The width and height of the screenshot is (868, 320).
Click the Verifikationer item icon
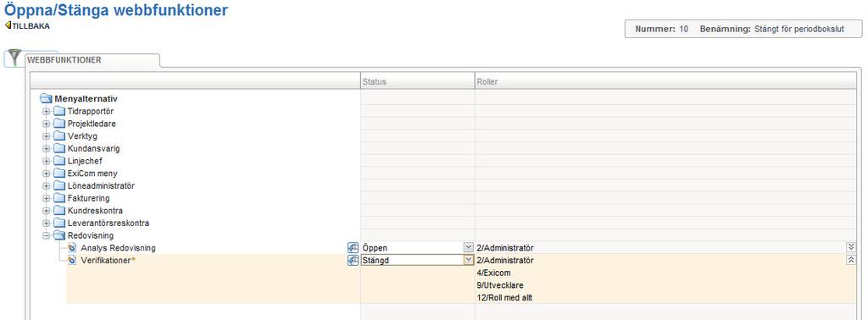pos(72,260)
